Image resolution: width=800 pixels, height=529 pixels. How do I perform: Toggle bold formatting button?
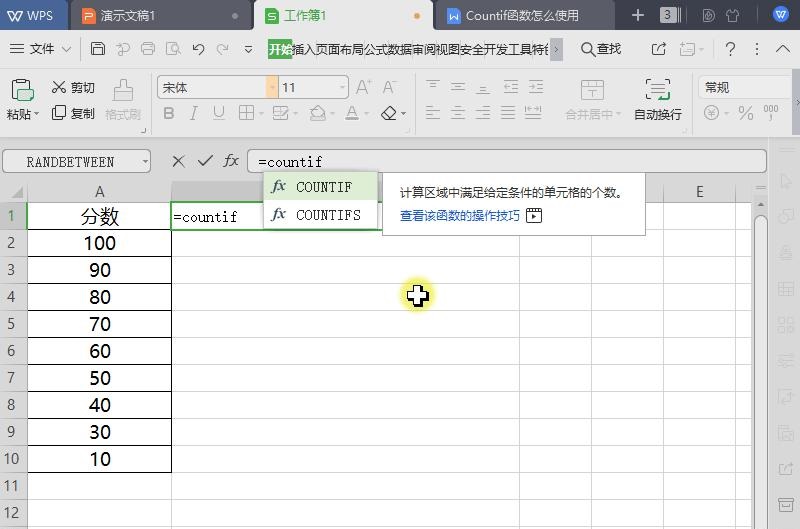pyautogui.click(x=168, y=114)
